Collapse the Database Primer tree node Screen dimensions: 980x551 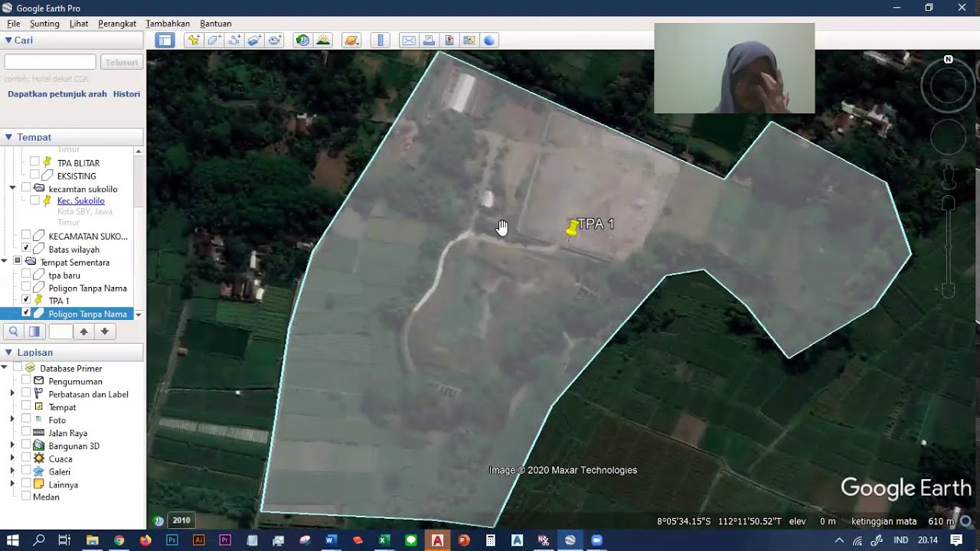(x=5, y=368)
